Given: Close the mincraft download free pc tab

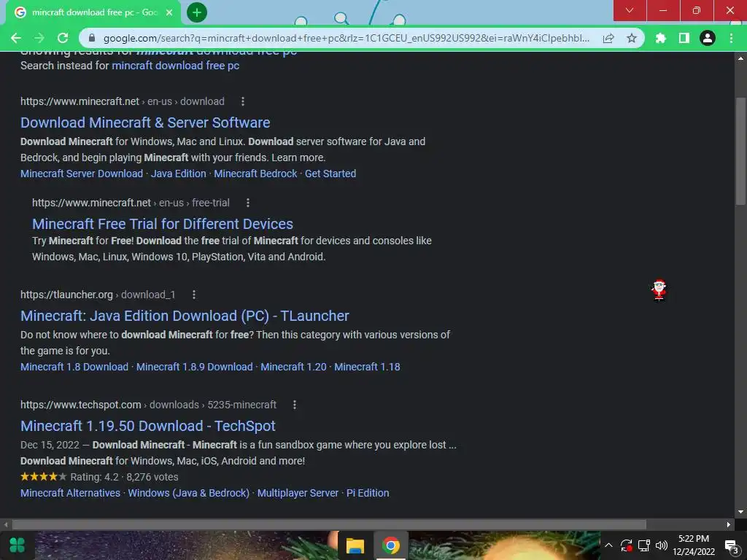Looking at the screenshot, I should 169,12.
